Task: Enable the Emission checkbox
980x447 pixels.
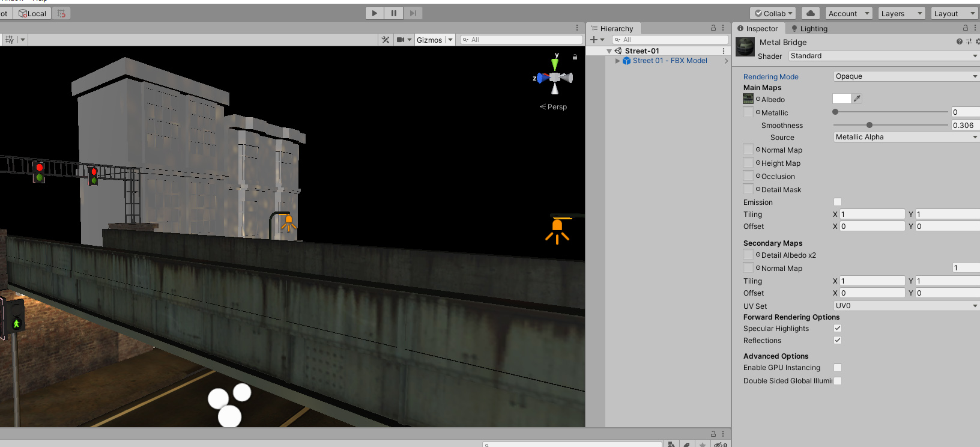Action: tap(838, 202)
